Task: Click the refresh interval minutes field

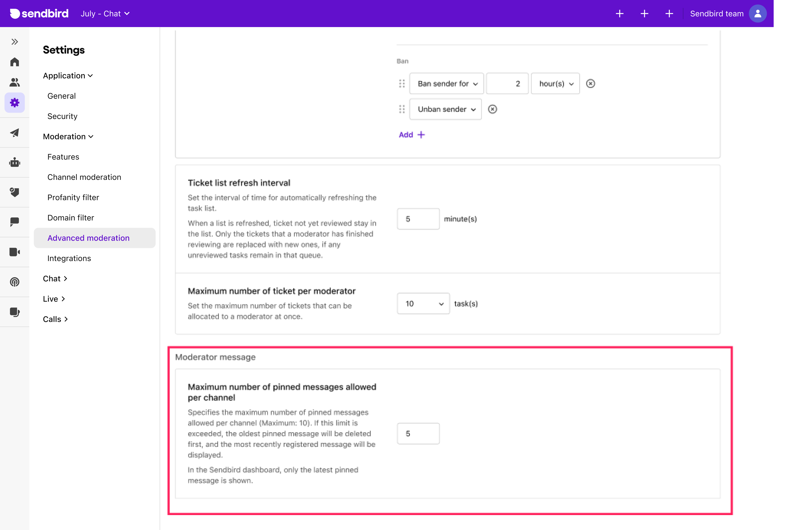Action: pos(418,219)
